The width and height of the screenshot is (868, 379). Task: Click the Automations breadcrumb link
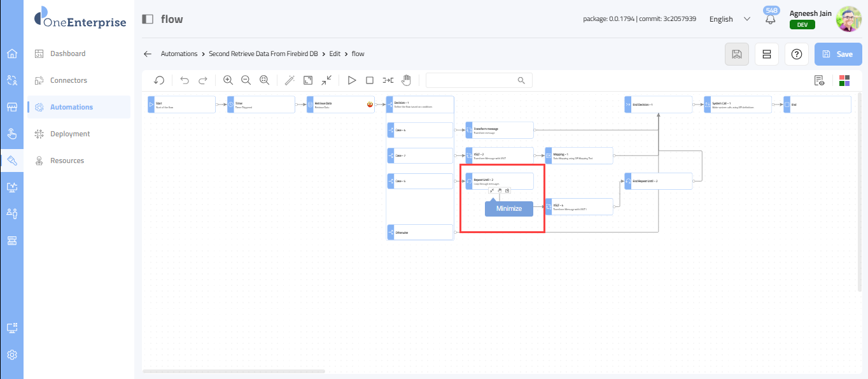point(179,54)
